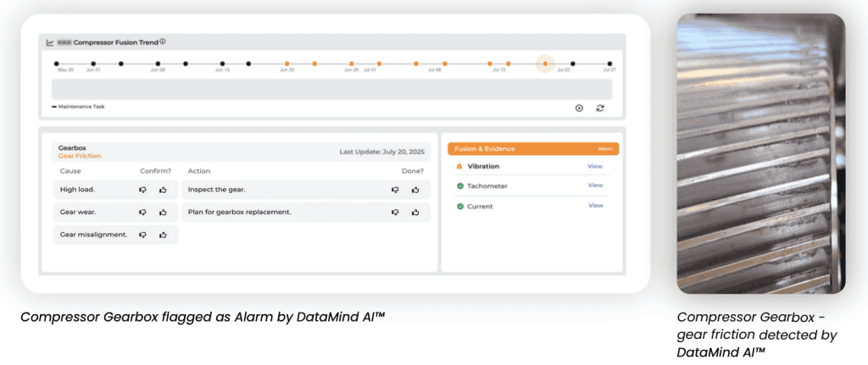This screenshot has height=365, width=868.
Task: Click the green check icon beside Tachometer
Action: [x=459, y=185]
